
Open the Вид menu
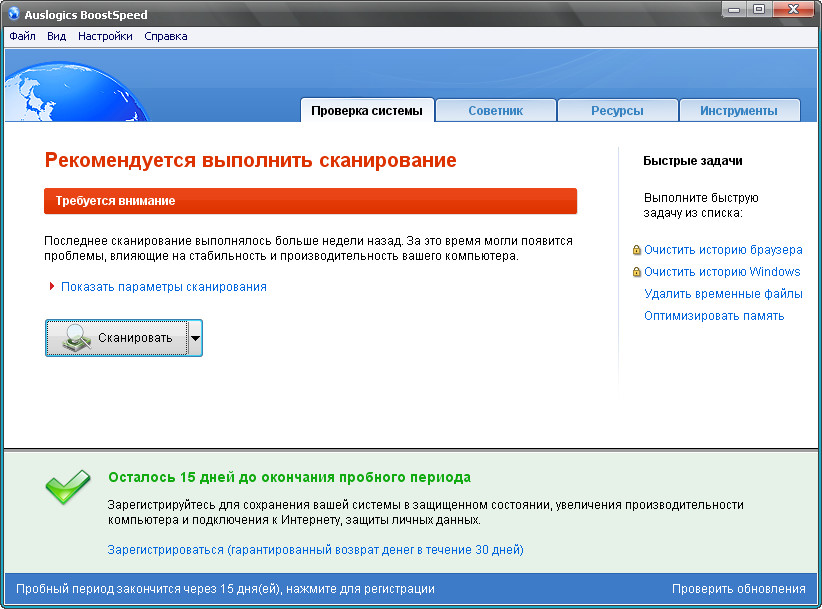pos(57,36)
